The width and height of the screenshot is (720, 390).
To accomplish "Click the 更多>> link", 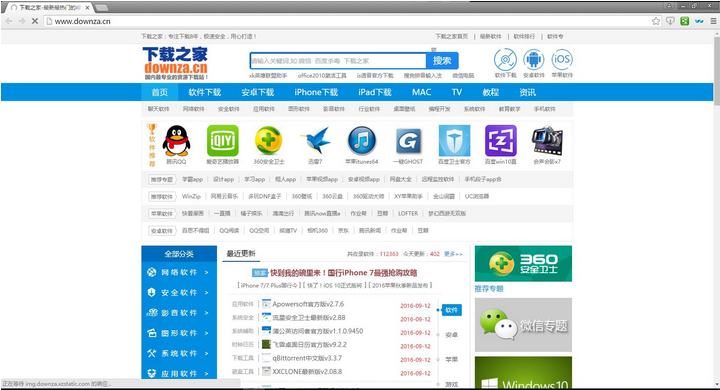I will (453, 254).
